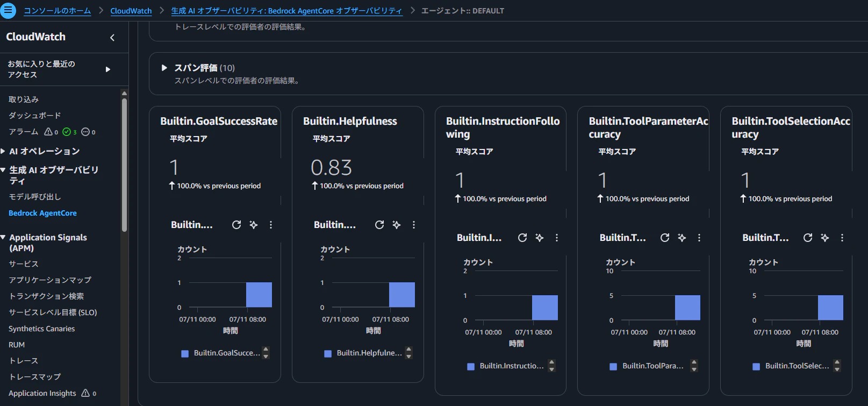Click the sidebar vertical scrollbar
The width and height of the screenshot is (868, 406).
[x=125, y=161]
